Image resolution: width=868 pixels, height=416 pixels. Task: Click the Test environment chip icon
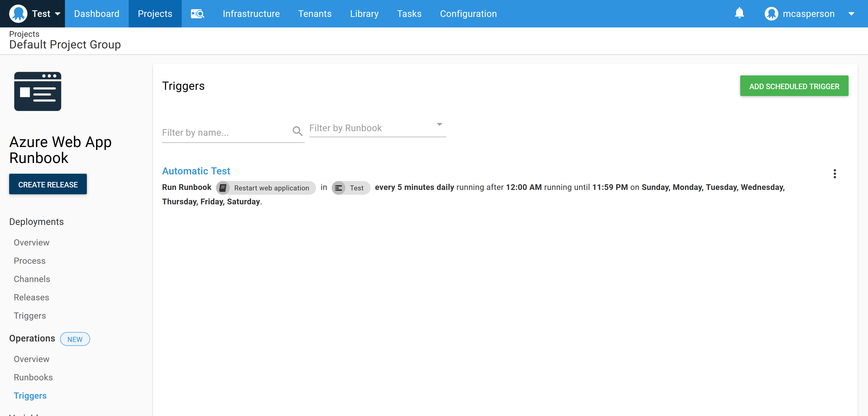pyautogui.click(x=339, y=188)
